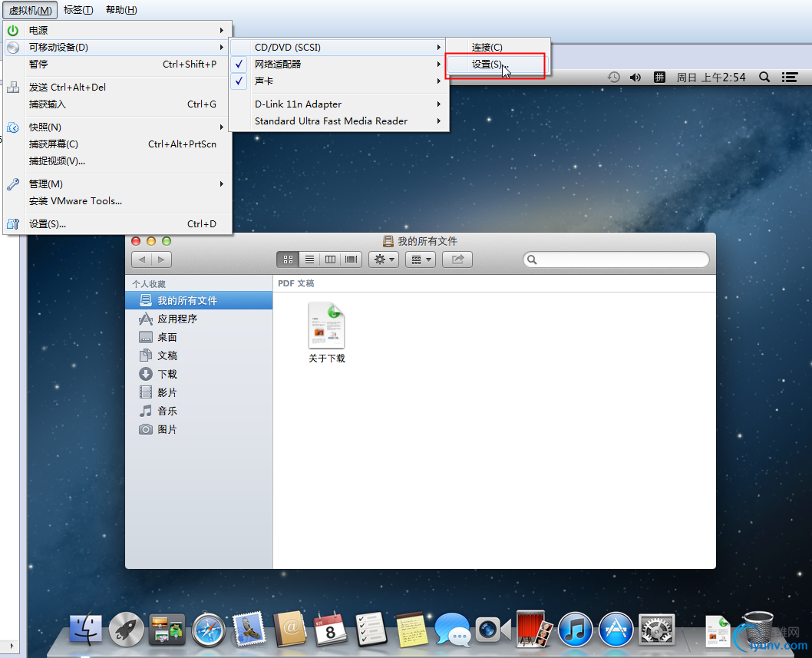
Task: Switch Finder to Cover Flow view
Action: coord(351,260)
